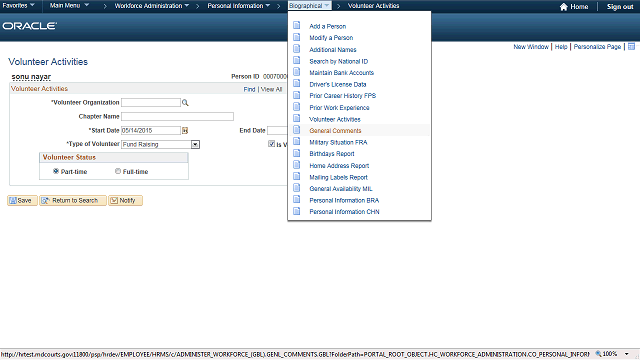Choose Driver's License Data entry
Viewport: 640px width, 360px height.
(338, 84)
